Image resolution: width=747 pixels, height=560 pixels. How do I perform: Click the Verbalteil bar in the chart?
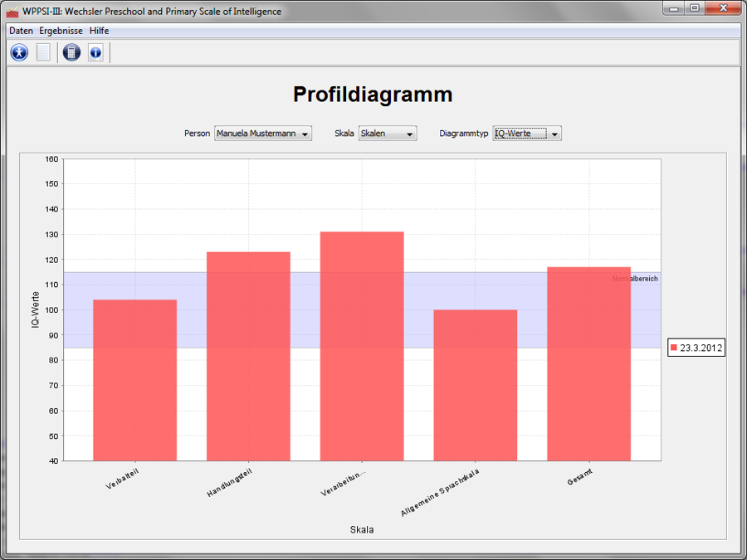click(x=135, y=380)
